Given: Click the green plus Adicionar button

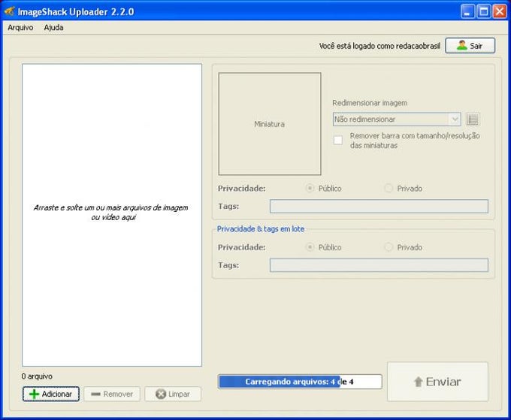Looking at the screenshot, I should point(51,394).
